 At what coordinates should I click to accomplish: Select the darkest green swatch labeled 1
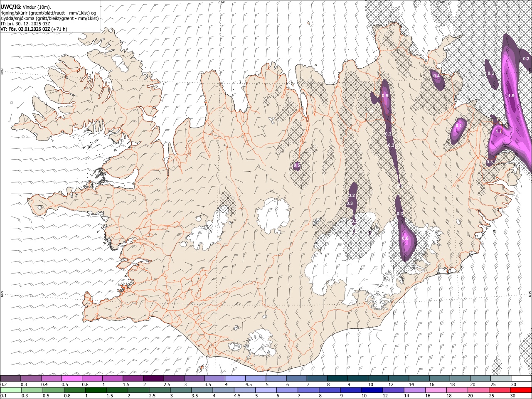pos(96,390)
